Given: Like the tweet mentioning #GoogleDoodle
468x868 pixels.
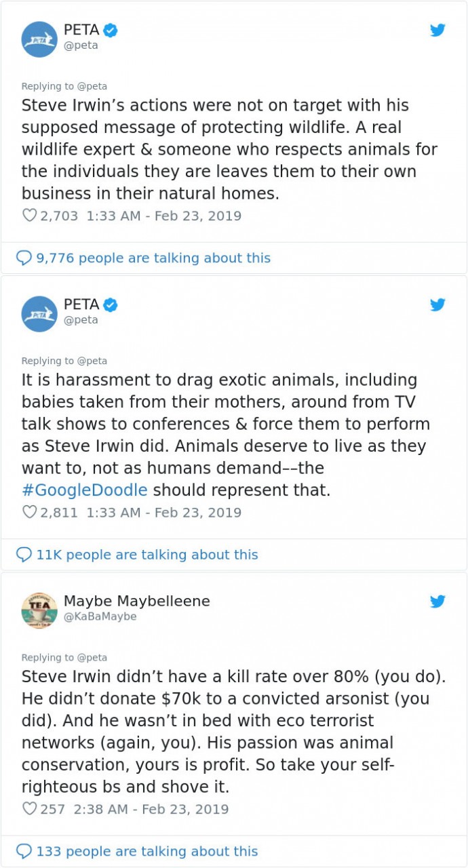Looking at the screenshot, I should tap(29, 512).
